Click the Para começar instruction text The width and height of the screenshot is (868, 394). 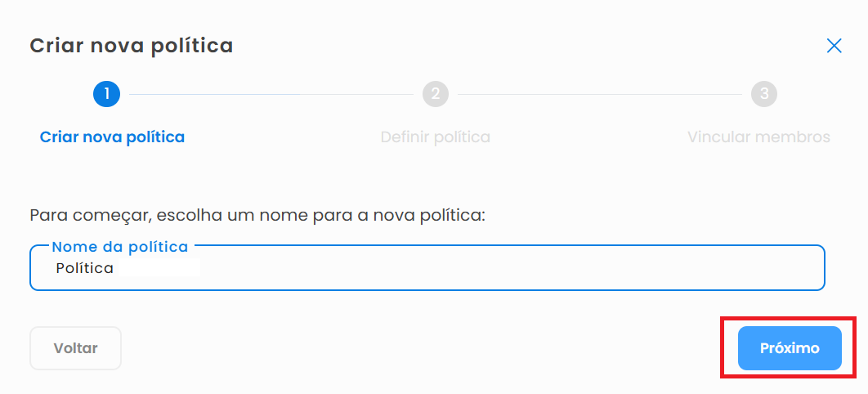pyautogui.click(x=257, y=216)
